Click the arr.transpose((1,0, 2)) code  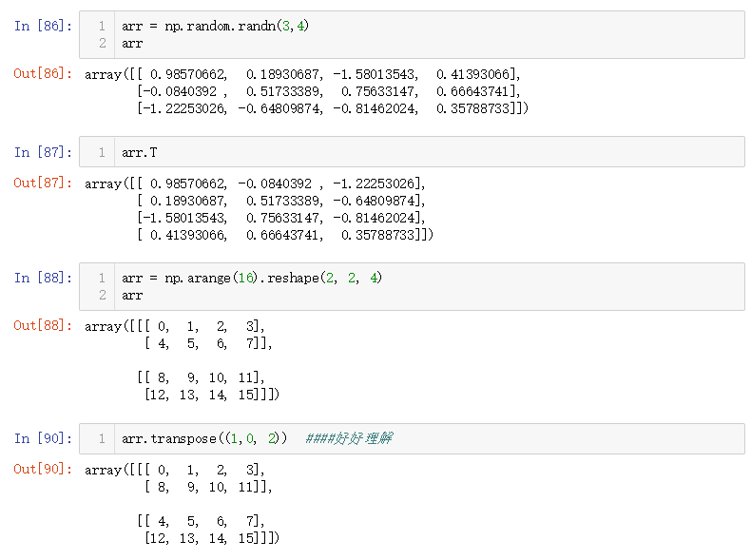coord(204,438)
